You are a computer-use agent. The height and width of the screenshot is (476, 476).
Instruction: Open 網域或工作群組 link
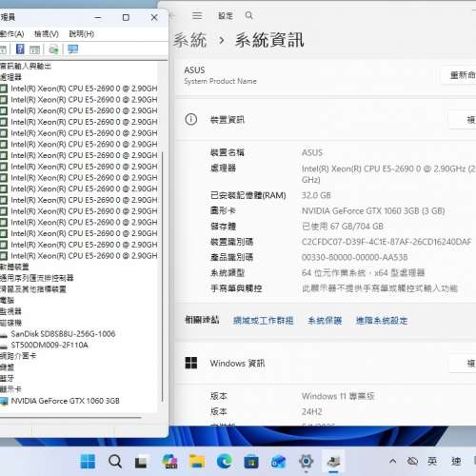pyautogui.click(x=263, y=321)
